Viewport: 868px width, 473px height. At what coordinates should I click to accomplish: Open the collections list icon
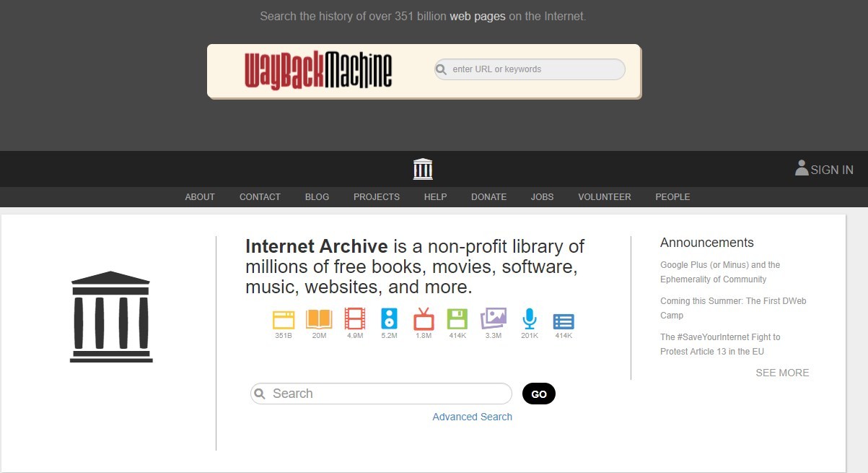[x=564, y=321]
